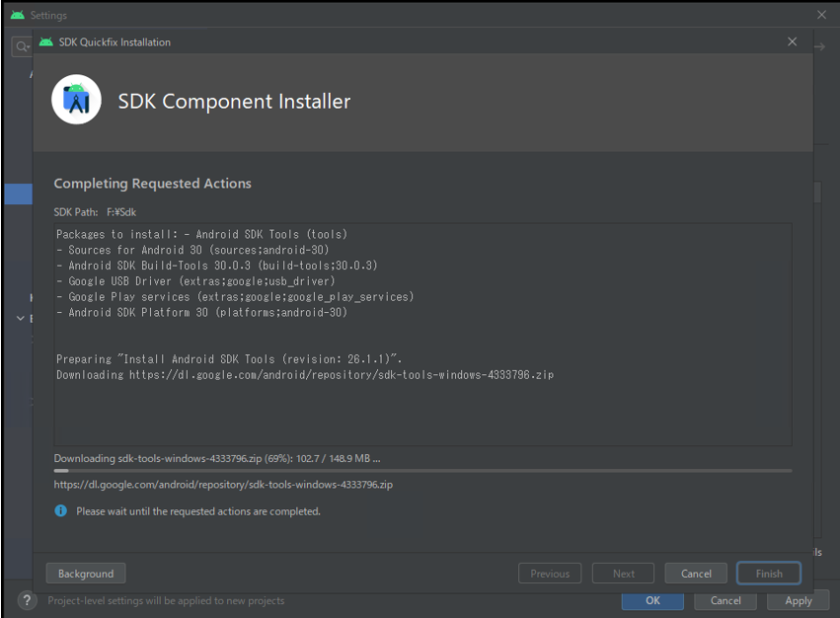Click the Please wait message text

coord(198,511)
